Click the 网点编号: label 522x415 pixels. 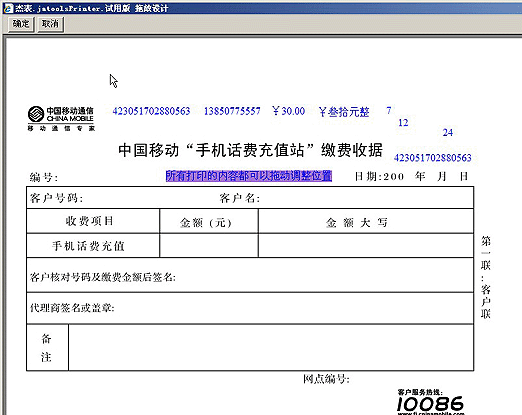tap(326, 379)
